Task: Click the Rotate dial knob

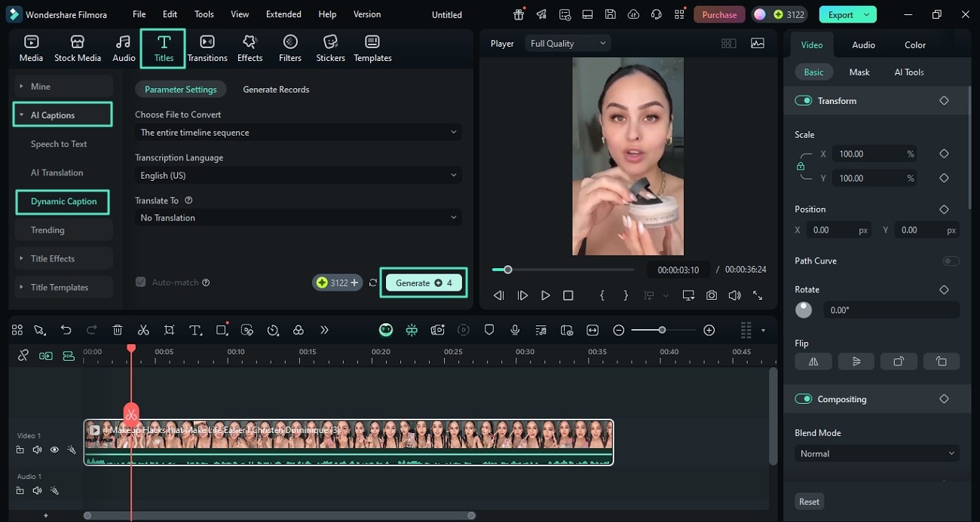Action: coord(804,310)
